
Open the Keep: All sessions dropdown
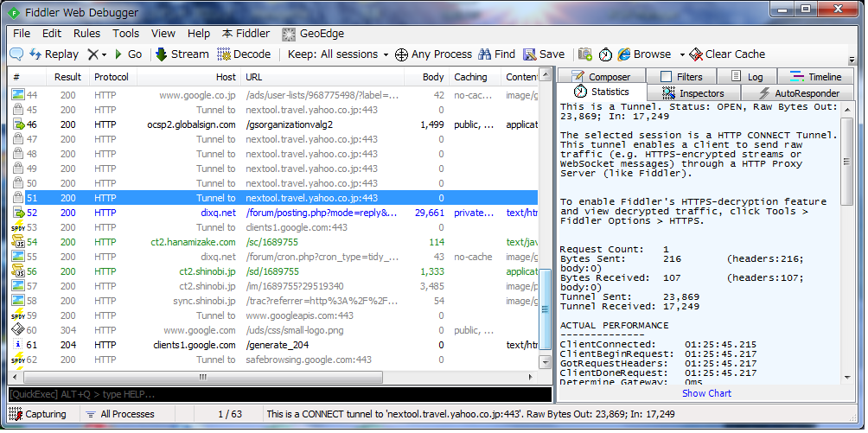(338, 54)
